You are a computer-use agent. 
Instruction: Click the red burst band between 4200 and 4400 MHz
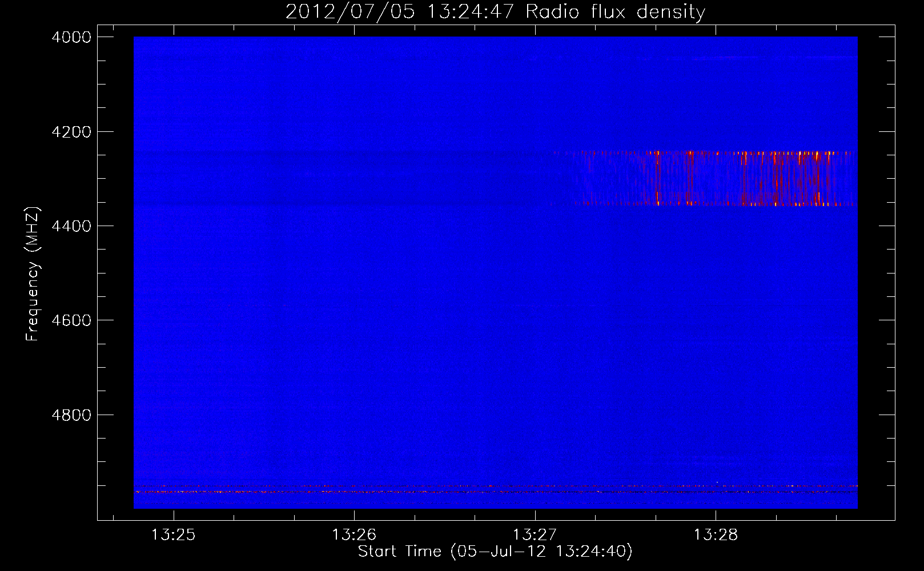point(704,178)
